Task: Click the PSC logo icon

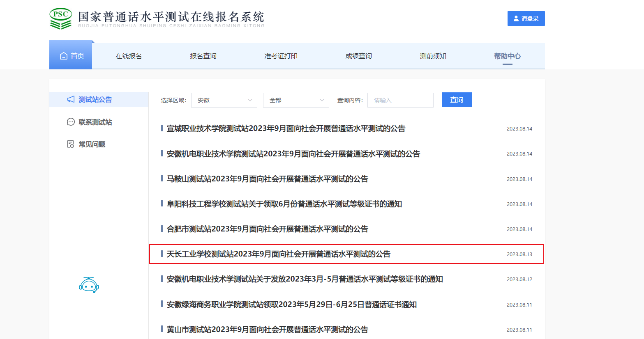Action: 61,18
